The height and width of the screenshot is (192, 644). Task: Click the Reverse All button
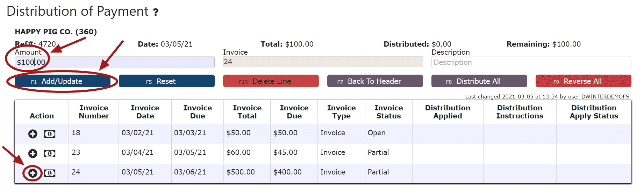584,81
